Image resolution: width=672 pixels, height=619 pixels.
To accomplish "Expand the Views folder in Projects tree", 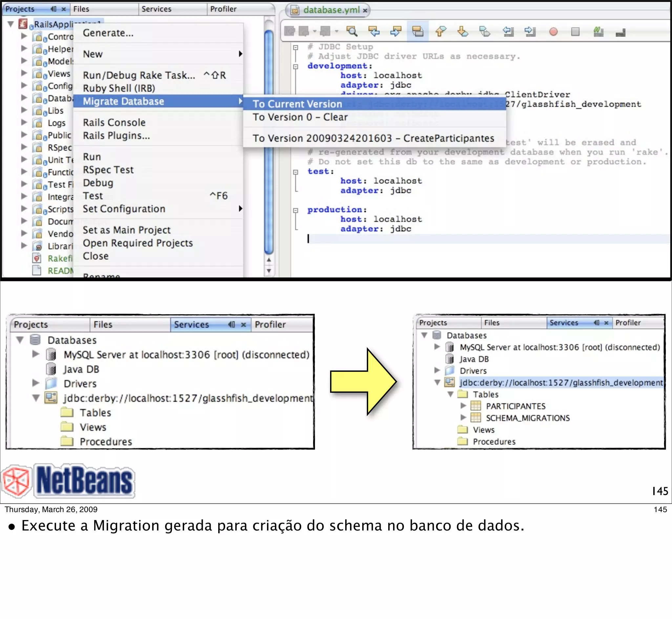I will click(x=24, y=73).
